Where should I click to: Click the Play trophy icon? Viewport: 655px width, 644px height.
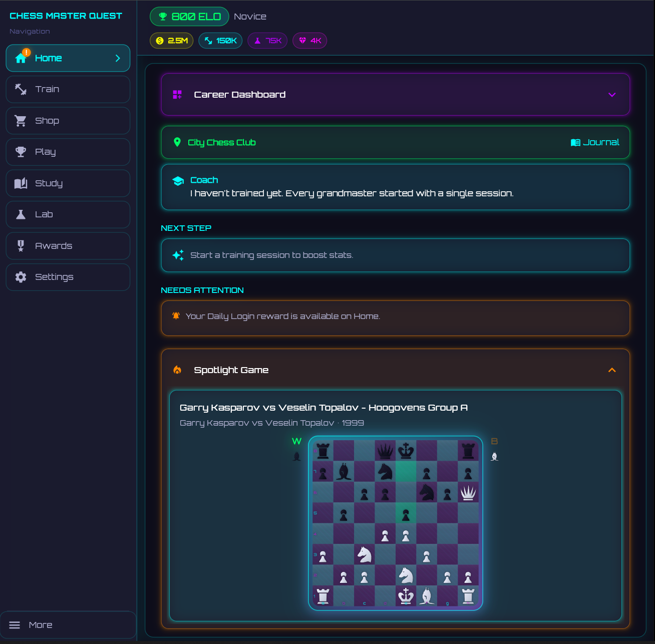click(21, 152)
